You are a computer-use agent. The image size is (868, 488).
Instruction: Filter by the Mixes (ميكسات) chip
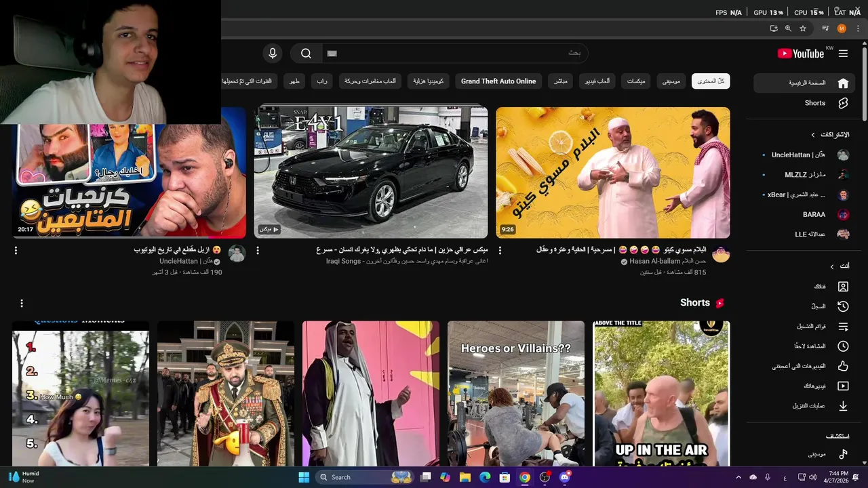[x=636, y=81]
